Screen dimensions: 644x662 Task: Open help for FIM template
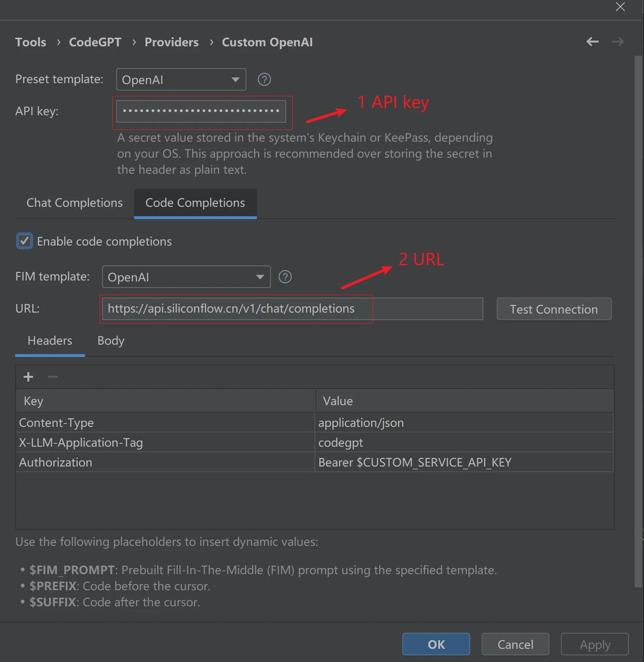click(x=285, y=277)
